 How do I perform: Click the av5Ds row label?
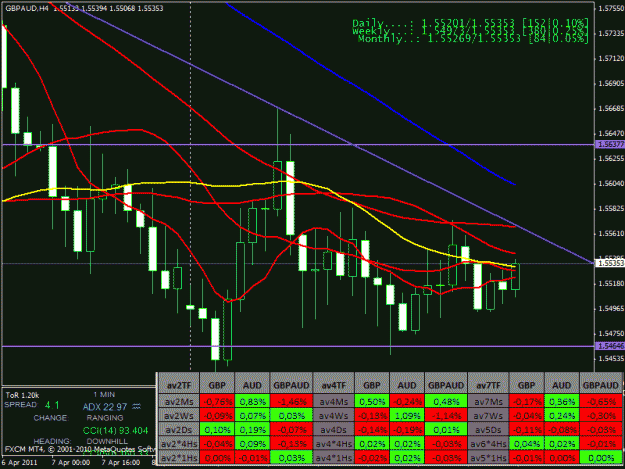(x=488, y=430)
